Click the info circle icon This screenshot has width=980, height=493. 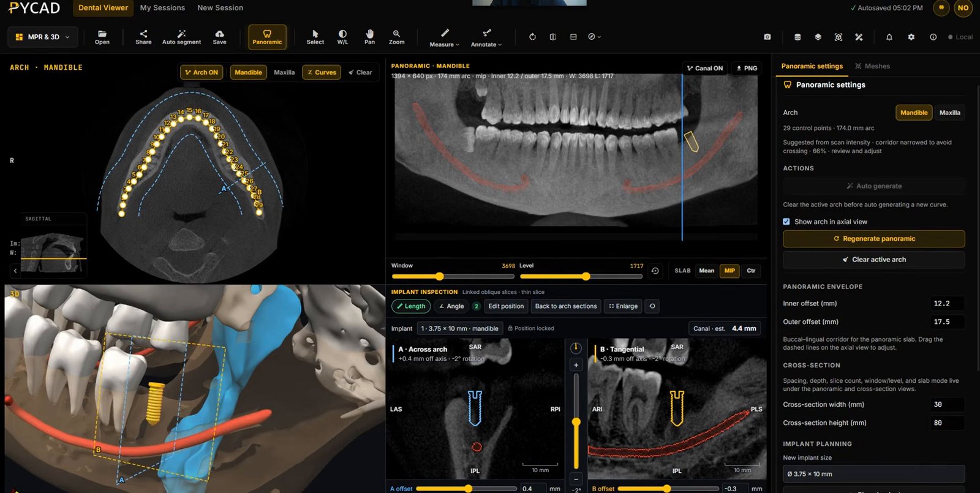tap(933, 37)
